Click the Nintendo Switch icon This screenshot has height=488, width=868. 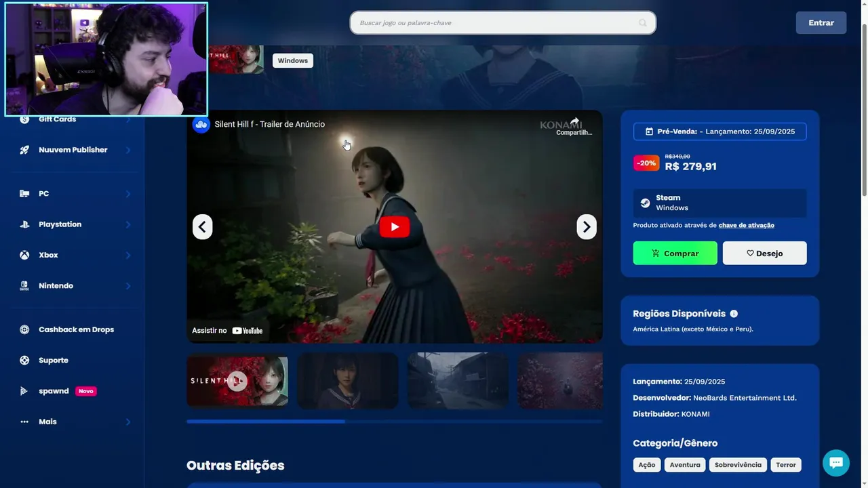click(x=24, y=286)
